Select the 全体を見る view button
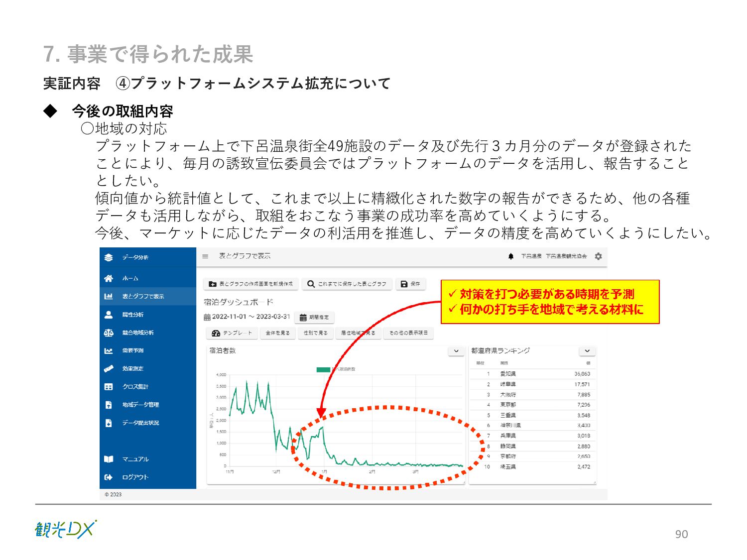 click(278, 333)
